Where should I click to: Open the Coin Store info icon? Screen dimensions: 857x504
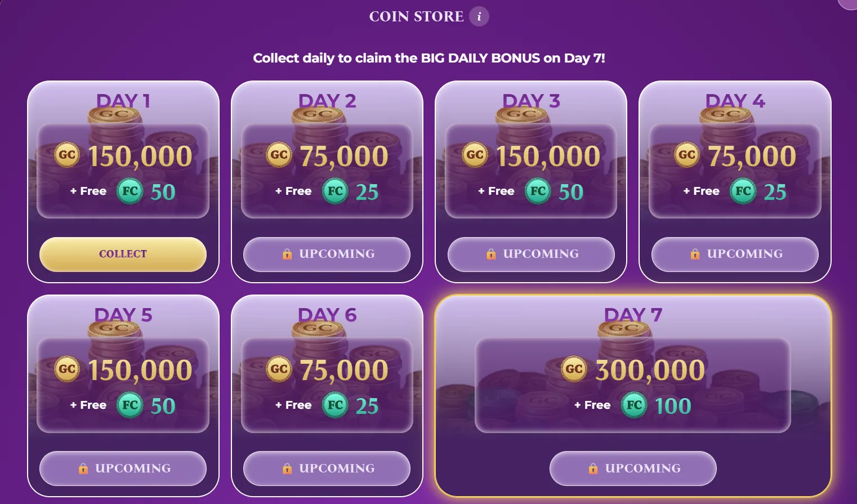(x=479, y=16)
